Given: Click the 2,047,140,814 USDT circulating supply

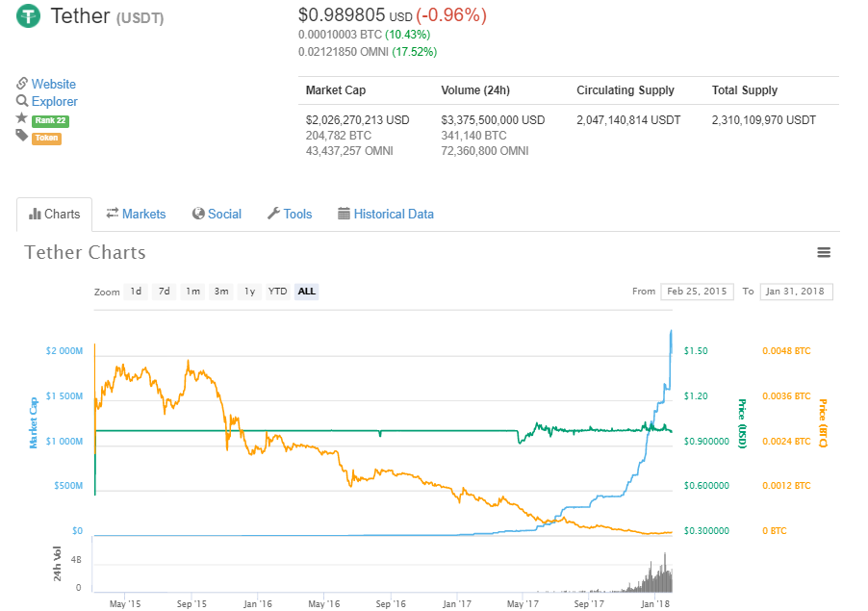Looking at the screenshot, I should (628, 120).
